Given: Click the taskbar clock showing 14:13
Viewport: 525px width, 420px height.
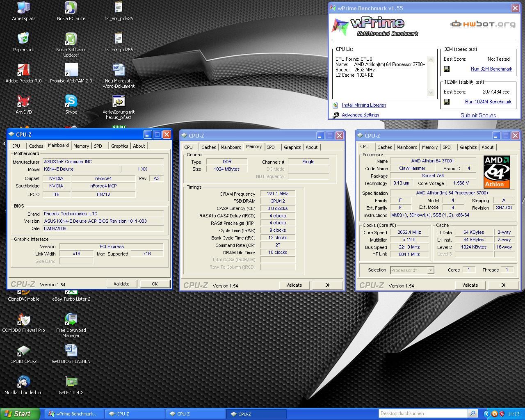Looking at the screenshot, I should [514, 414].
